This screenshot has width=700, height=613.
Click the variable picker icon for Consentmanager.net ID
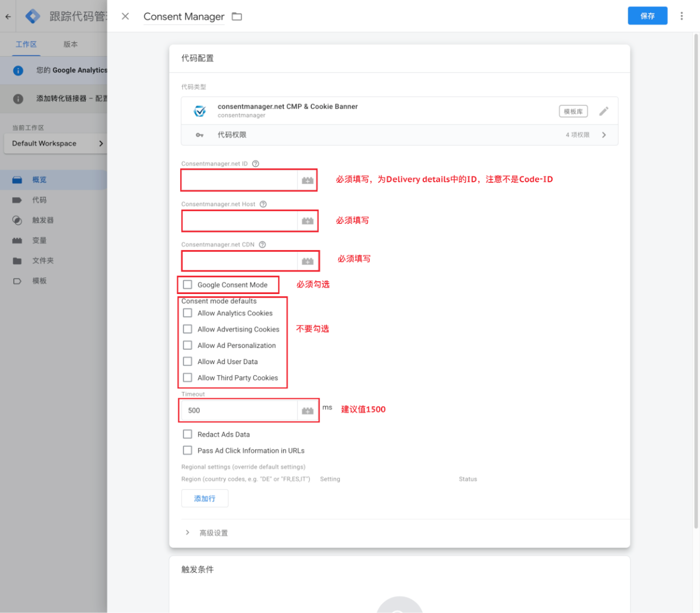tap(307, 181)
